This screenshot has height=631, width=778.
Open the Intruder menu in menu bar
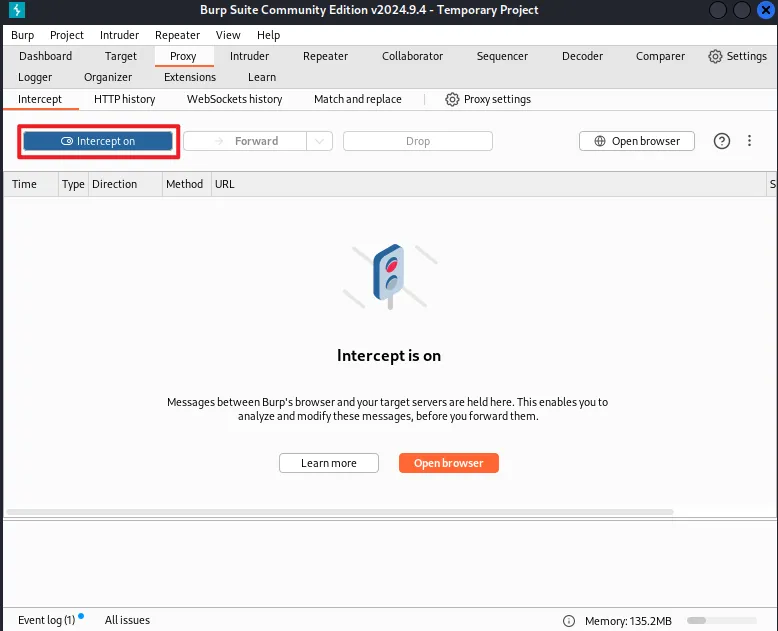tap(119, 35)
